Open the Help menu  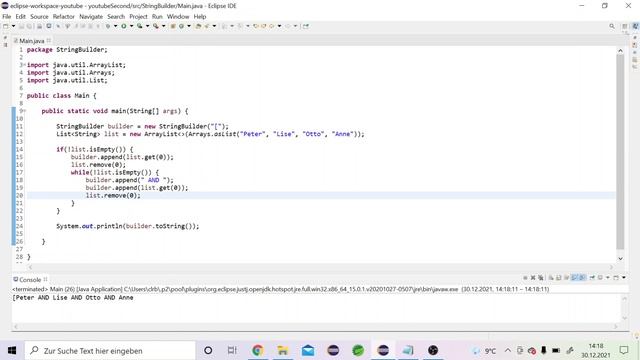pos(200,17)
